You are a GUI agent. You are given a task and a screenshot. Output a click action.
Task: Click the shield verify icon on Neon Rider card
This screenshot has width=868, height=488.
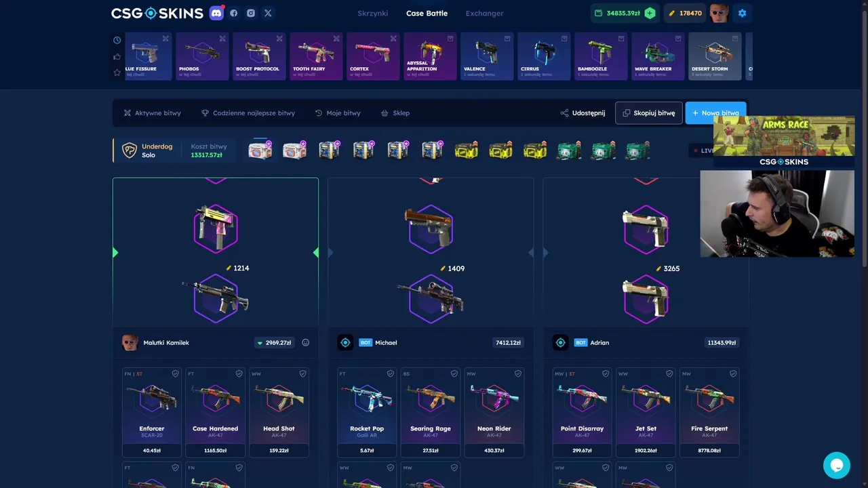pos(518,373)
